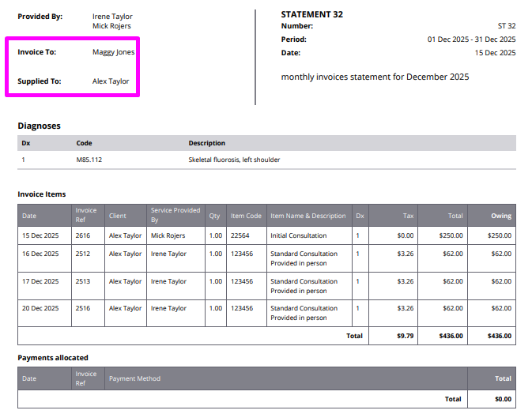Image resolution: width=532 pixels, height=414 pixels.
Task: Click the Service Provided By column header
Action: pyautogui.click(x=175, y=215)
